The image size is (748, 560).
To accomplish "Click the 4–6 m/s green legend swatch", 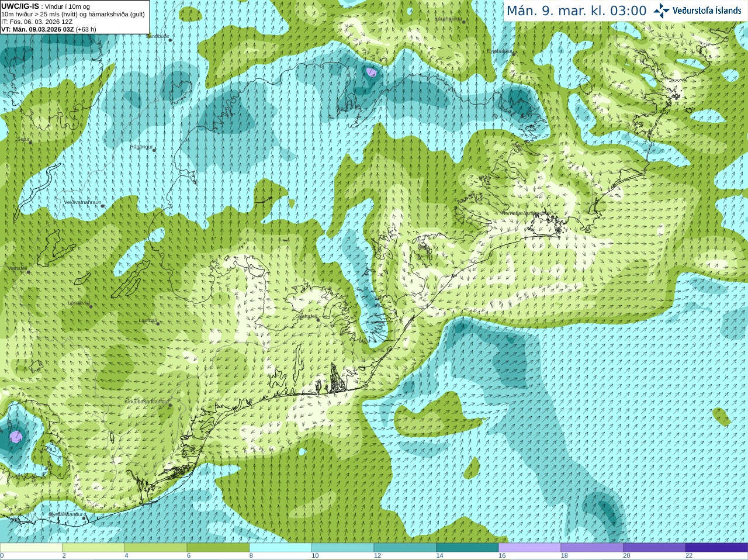I will tap(156, 548).
